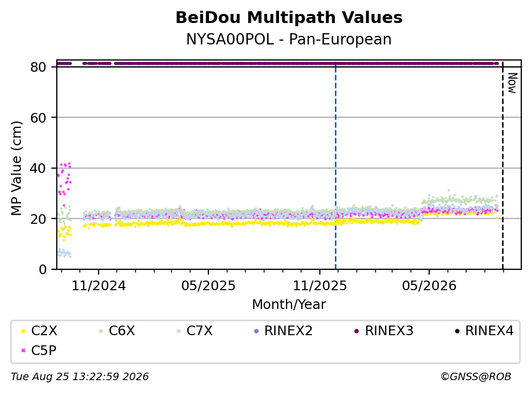Click the light-blue C7X legend marker
This screenshot has width=532, height=393.
pyautogui.click(x=179, y=331)
